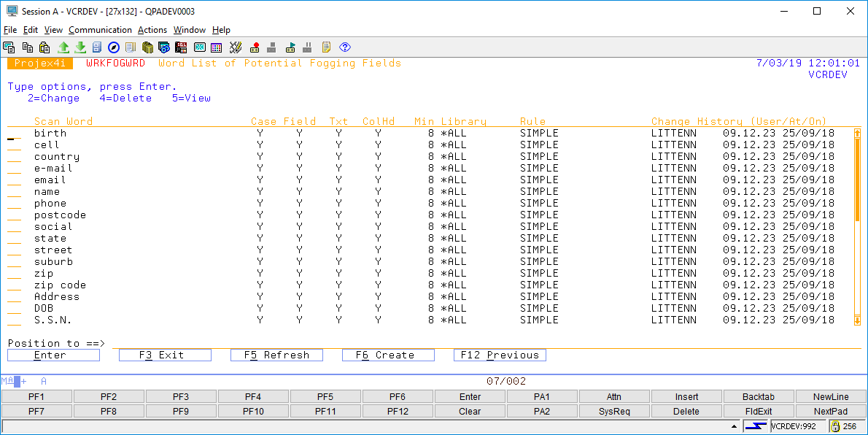Click the crossed tools and pencil icon

[x=236, y=47]
